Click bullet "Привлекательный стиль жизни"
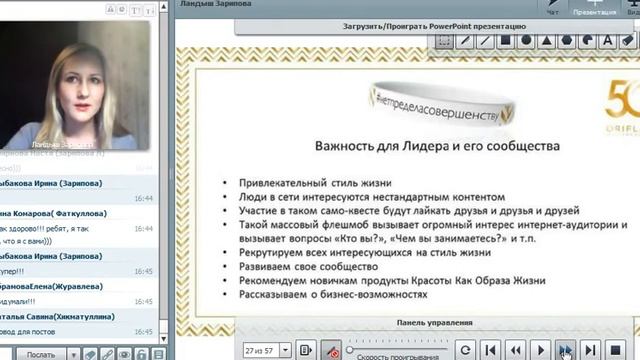Image resolution: width=640 pixels, height=360 pixels. click(x=315, y=183)
